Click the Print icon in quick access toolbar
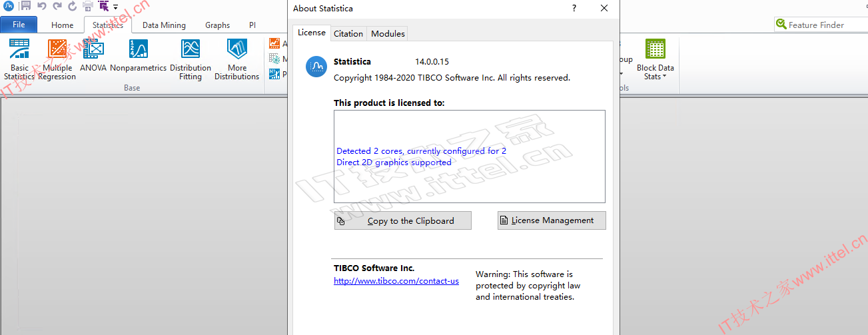Screen dimensions: 868x335 [x=88, y=7]
